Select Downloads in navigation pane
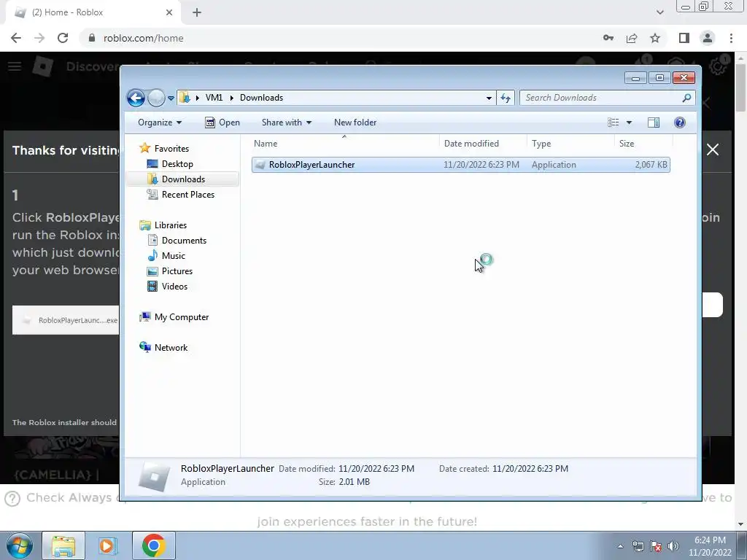747x560 pixels. pyautogui.click(x=183, y=179)
